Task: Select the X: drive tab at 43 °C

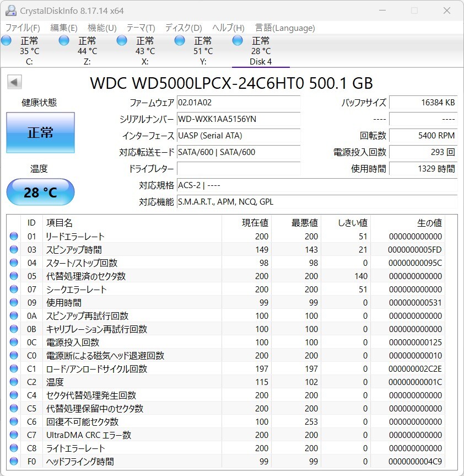Action: (145, 51)
